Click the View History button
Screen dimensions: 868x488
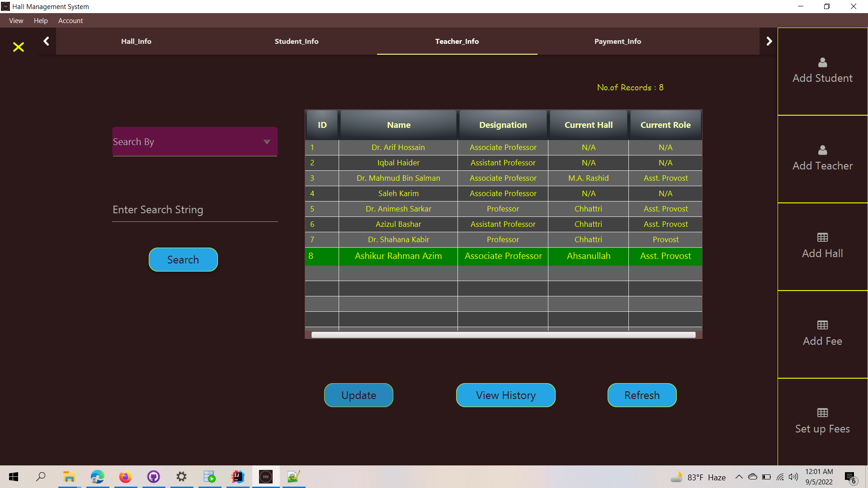tap(505, 395)
